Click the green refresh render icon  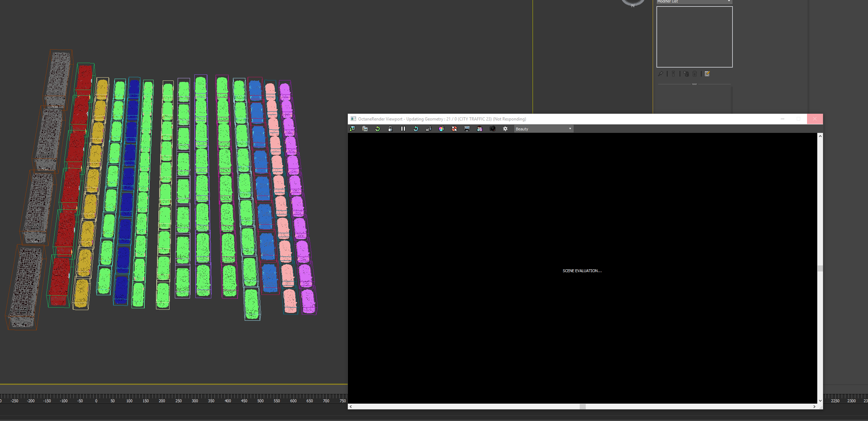pyautogui.click(x=378, y=129)
